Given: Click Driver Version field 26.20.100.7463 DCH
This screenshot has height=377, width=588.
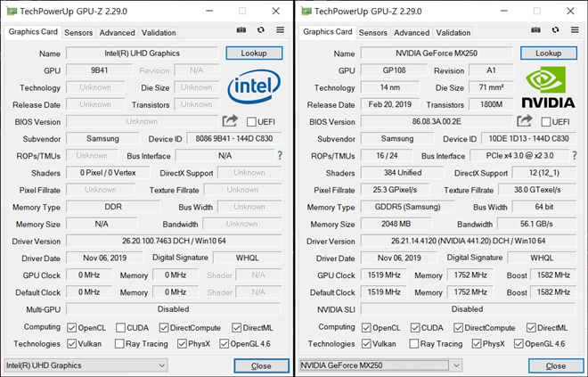Looking at the screenshot, I should pyautogui.click(x=174, y=241).
